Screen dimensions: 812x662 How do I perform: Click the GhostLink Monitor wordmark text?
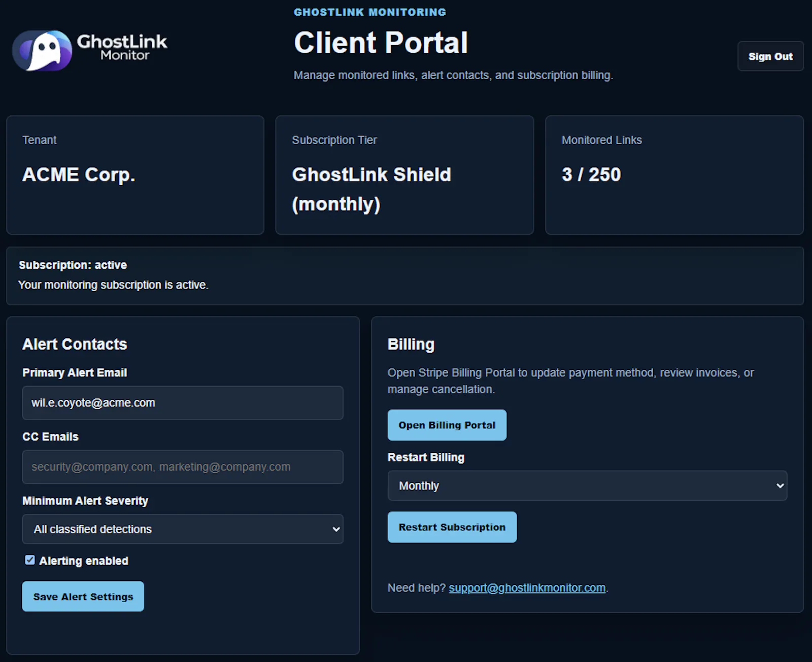pyautogui.click(x=122, y=47)
